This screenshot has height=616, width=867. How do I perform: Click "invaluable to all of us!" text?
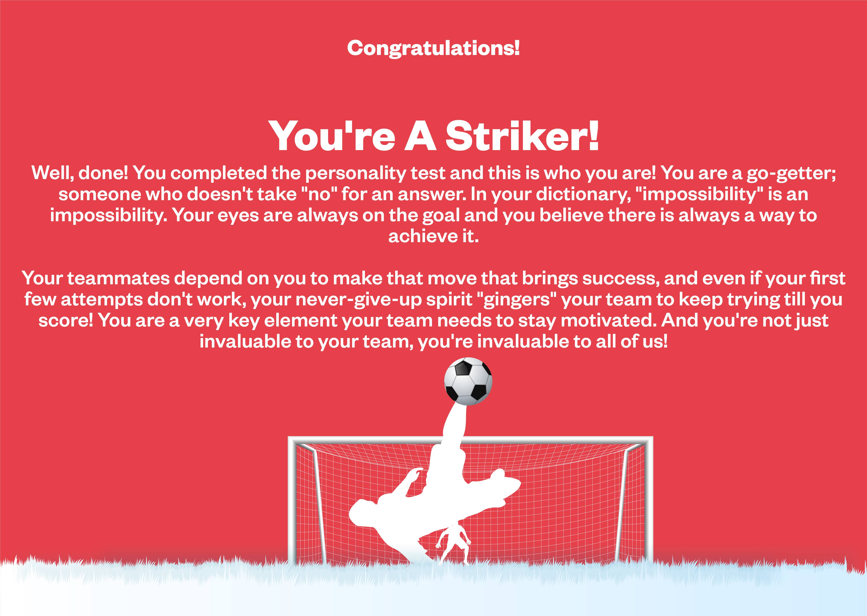(x=572, y=342)
